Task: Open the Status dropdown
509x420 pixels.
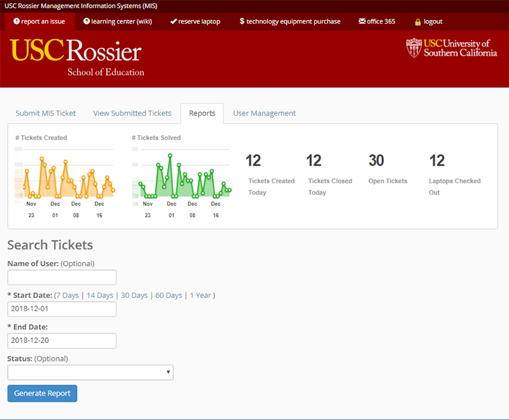Action: [90, 372]
